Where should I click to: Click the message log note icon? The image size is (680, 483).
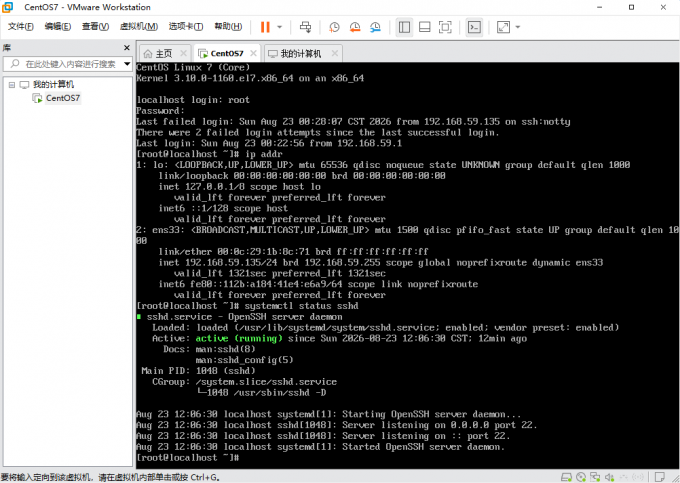(x=659, y=477)
